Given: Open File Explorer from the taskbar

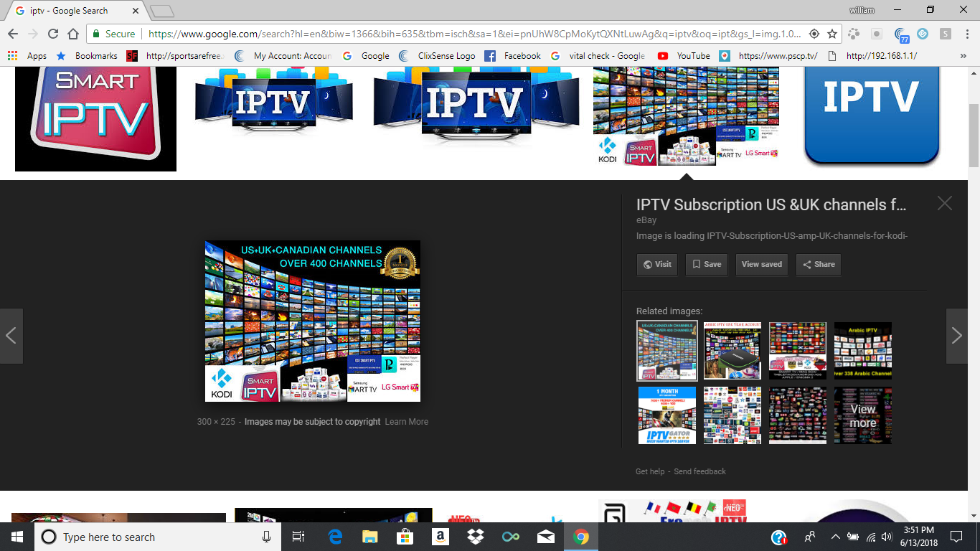Looking at the screenshot, I should coord(369,537).
